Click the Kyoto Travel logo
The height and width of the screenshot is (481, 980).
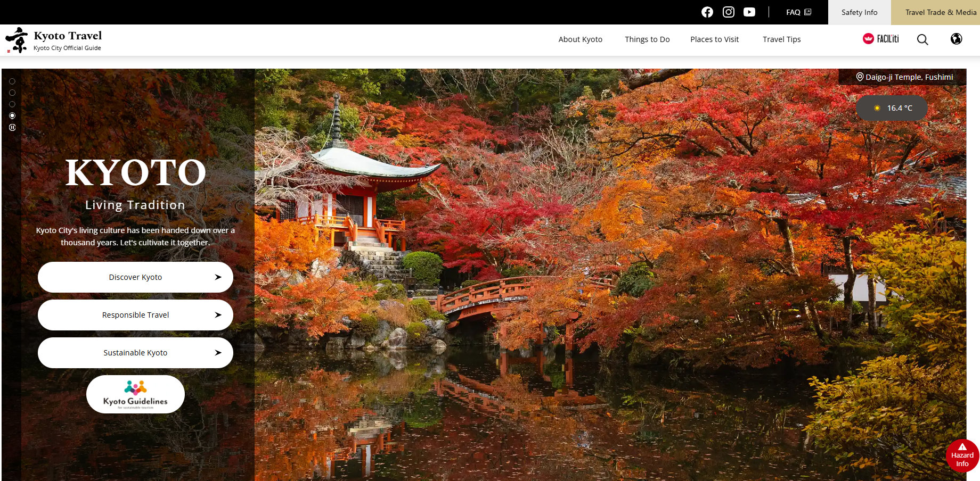tap(54, 40)
